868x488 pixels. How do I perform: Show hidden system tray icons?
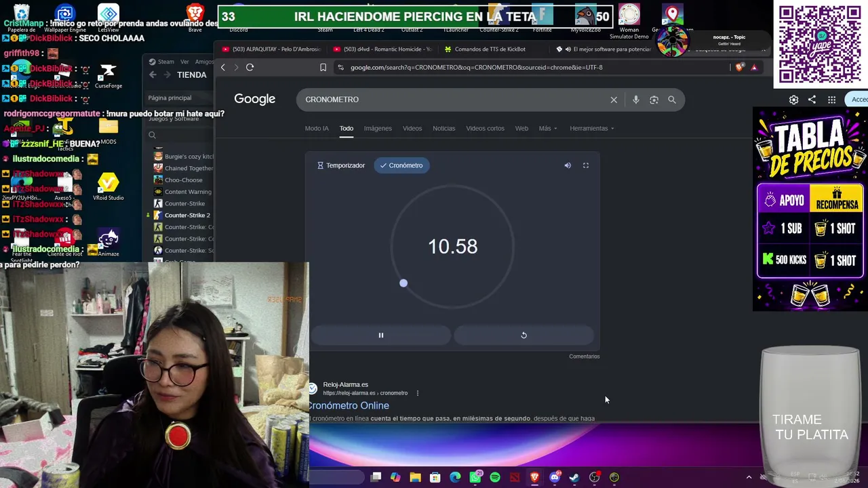[x=749, y=477]
